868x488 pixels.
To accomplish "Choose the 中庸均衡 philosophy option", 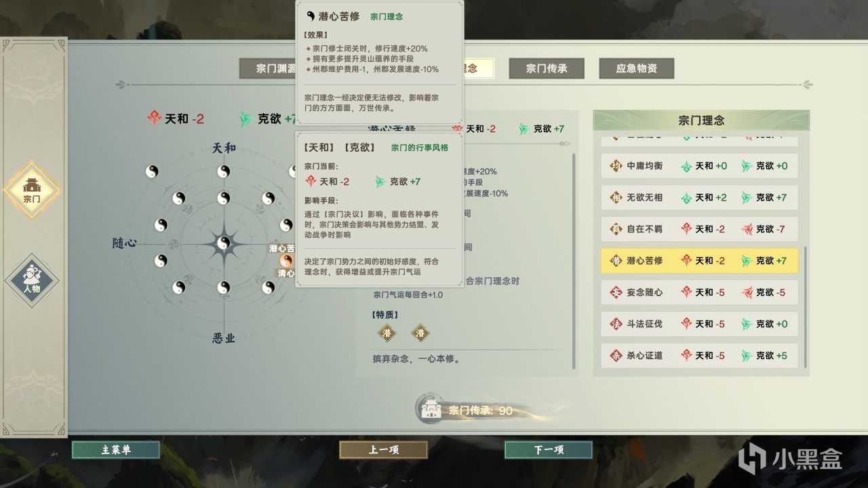I will coord(699,165).
